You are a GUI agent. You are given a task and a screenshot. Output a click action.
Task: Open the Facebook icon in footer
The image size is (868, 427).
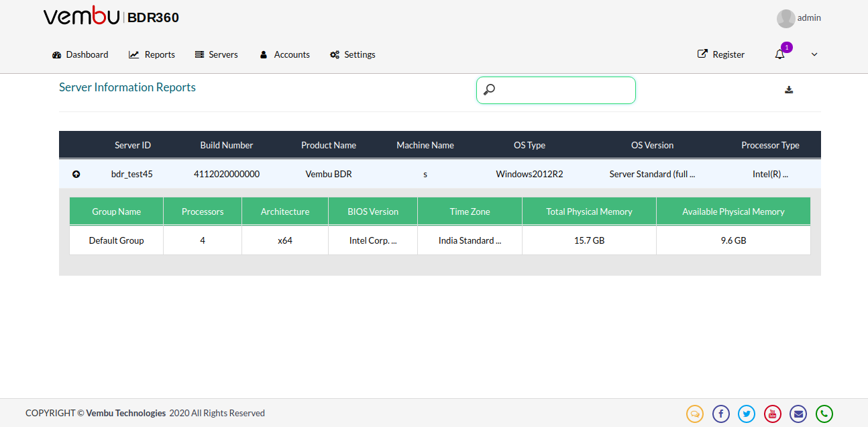tap(721, 414)
